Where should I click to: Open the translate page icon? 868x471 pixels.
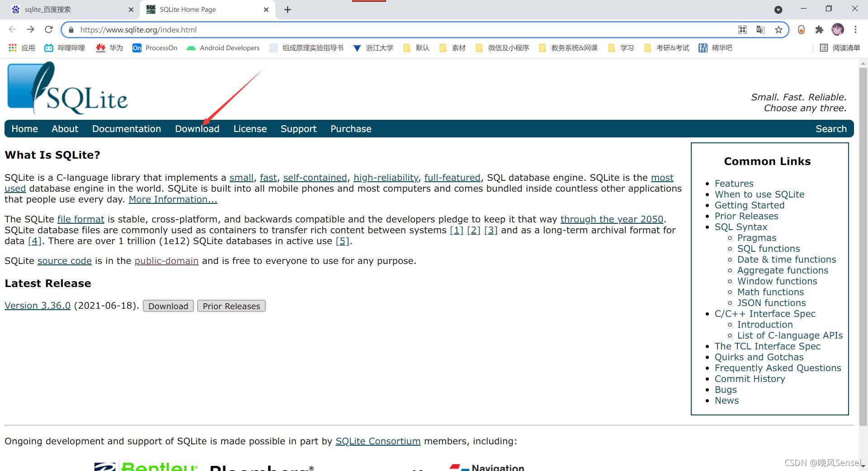pyautogui.click(x=760, y=30)
